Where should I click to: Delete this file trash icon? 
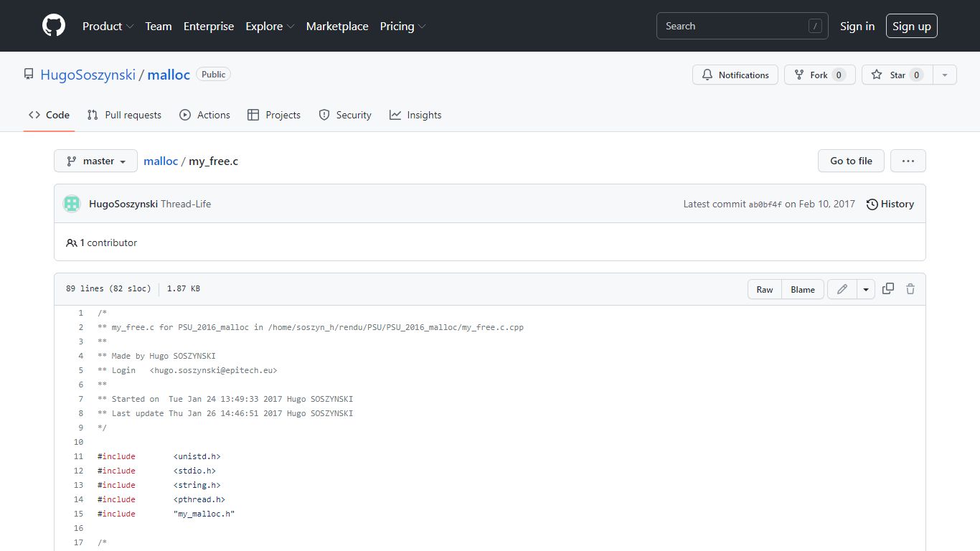[x=910, y=289]
